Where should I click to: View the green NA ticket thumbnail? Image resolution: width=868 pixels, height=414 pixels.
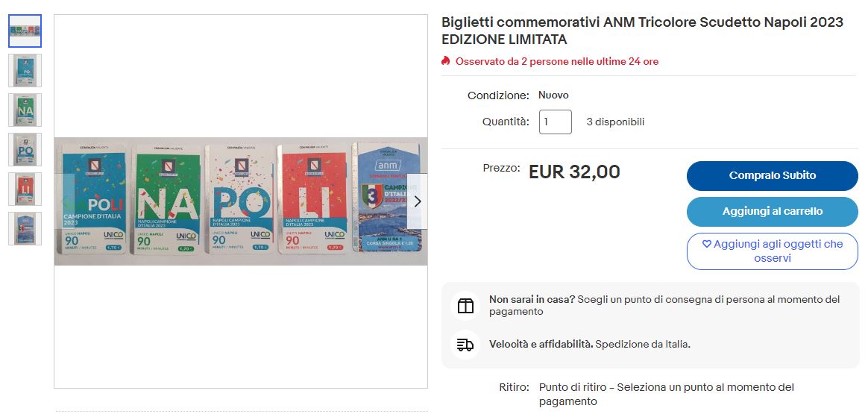[x=25, y=110]
